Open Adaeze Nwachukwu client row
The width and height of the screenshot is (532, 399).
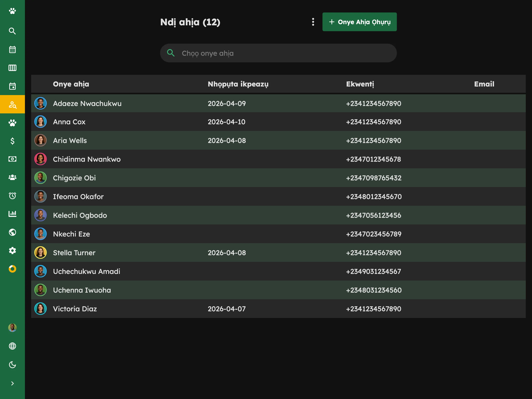pos(278,103)
